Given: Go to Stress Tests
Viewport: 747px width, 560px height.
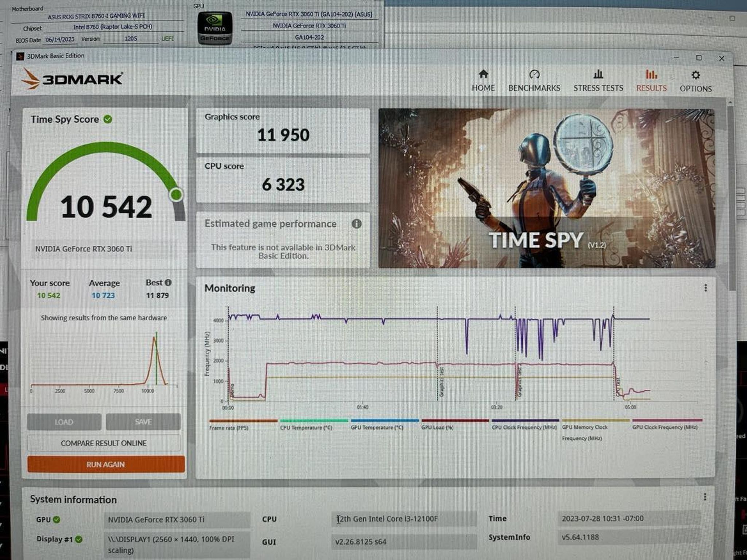Looking at the screenshot, I should click(598, 81).
